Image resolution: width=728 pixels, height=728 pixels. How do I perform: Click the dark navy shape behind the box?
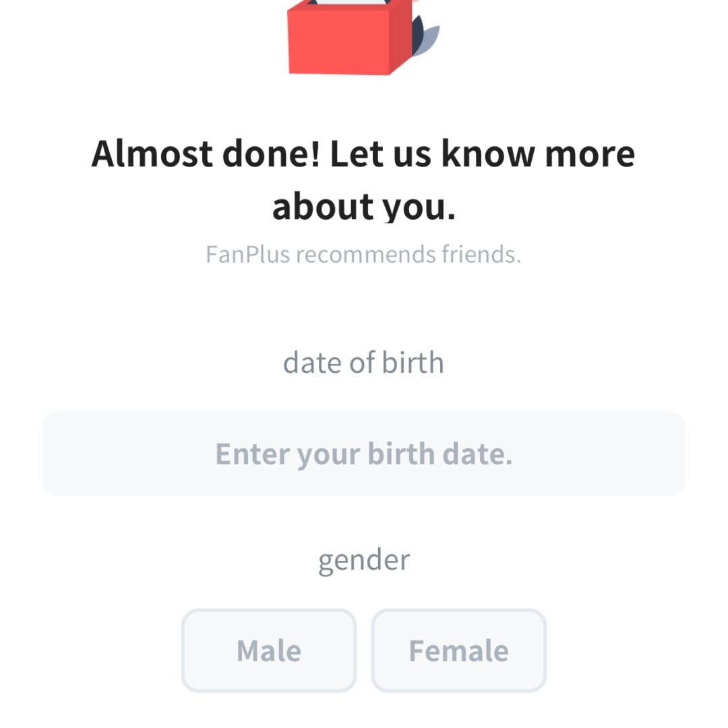[x=417, y=30]
